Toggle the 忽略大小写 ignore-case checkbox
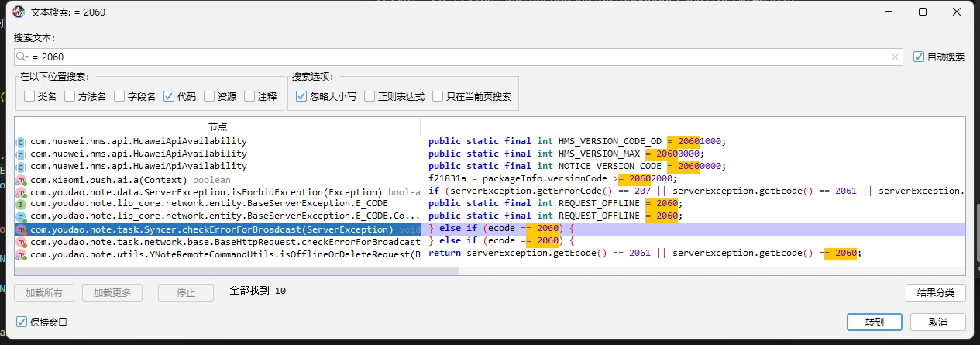 (x=302, y=97)
